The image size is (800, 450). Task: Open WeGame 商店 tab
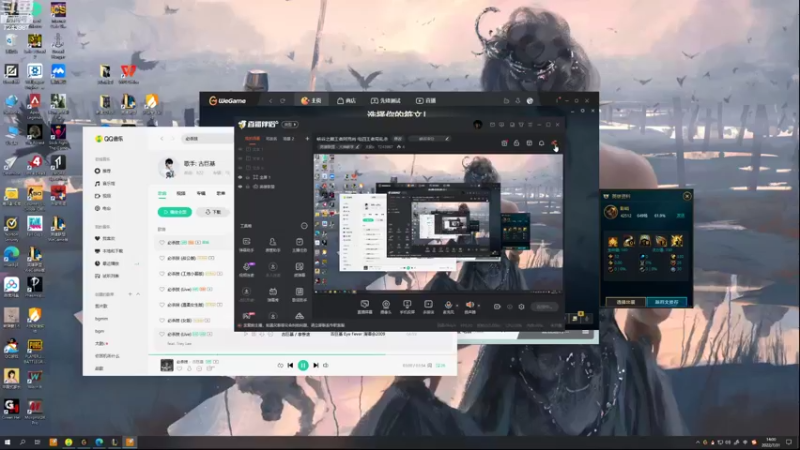click(346, 101)
